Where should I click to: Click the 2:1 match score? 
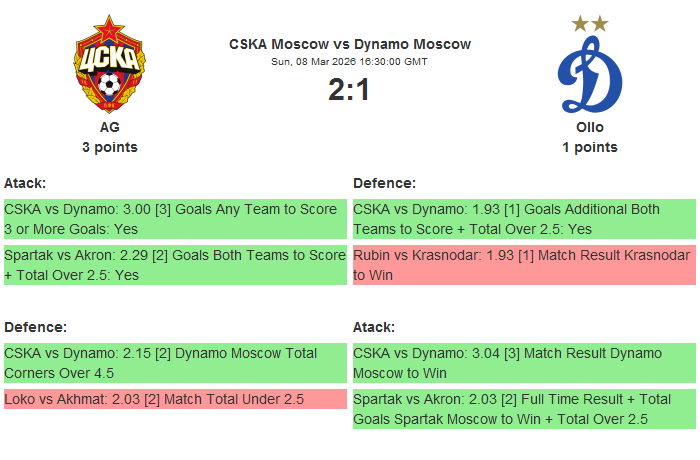coord(349,90)
